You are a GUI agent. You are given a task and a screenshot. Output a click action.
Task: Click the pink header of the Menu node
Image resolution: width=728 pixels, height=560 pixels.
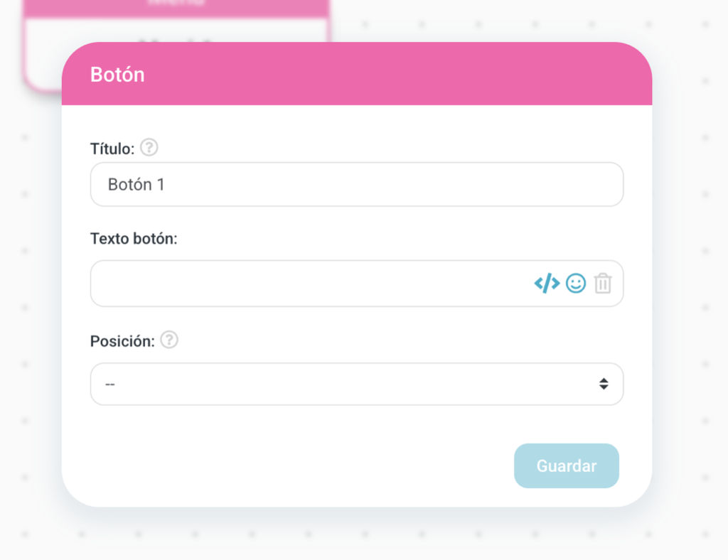174,6
